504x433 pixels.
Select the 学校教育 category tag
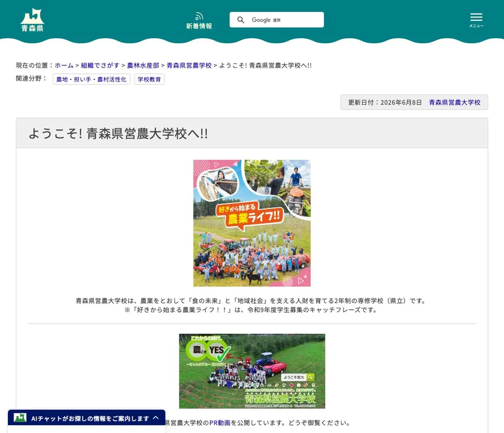tap(149, 79)
